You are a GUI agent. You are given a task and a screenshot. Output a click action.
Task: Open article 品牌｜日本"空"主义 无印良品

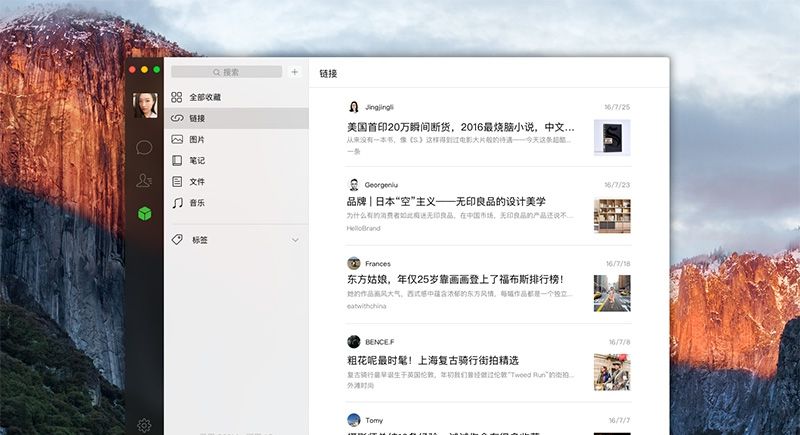446,201
